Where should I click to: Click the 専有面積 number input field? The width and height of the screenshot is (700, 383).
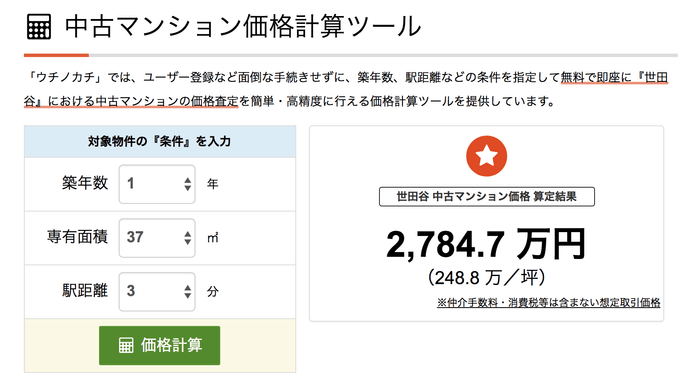pos(157,237)
